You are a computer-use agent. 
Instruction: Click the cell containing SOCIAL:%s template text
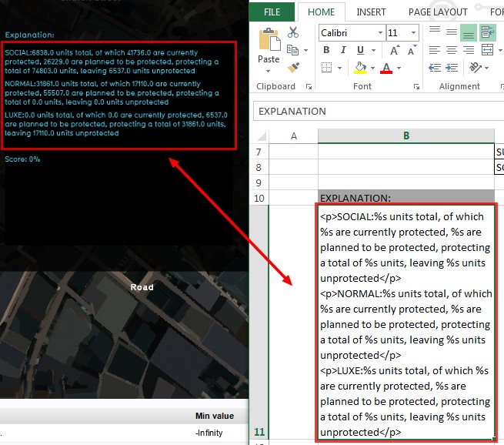[406, 323]
